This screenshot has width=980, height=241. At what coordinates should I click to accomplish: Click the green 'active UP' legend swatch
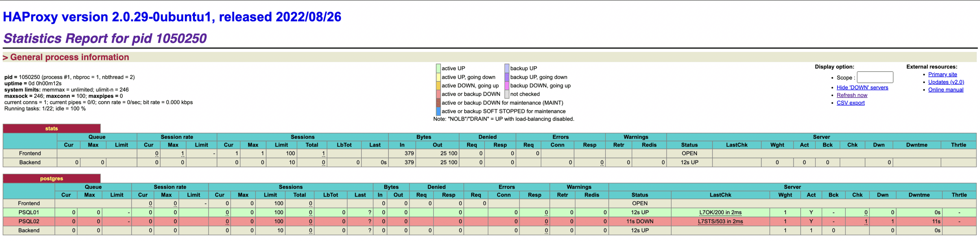point(438,69)
